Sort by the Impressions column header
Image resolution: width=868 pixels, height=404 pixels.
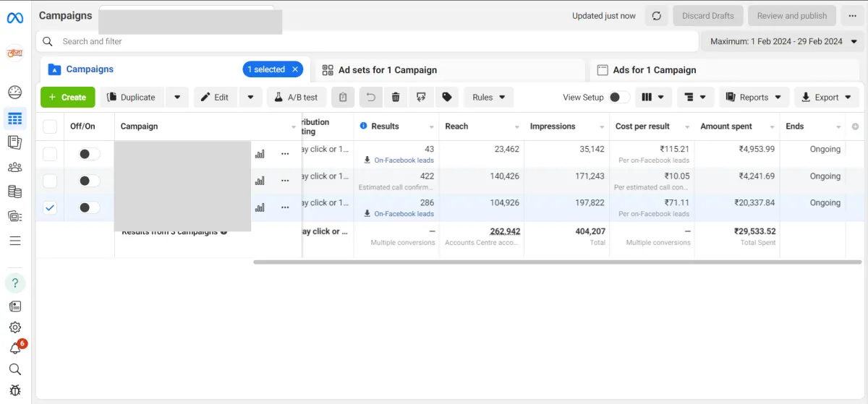tap(553, 126)
